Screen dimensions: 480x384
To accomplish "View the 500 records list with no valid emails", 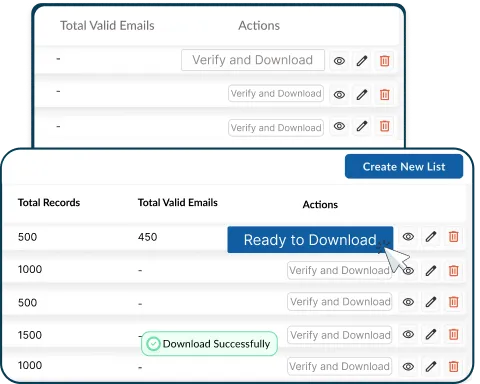I will [408, 302].
